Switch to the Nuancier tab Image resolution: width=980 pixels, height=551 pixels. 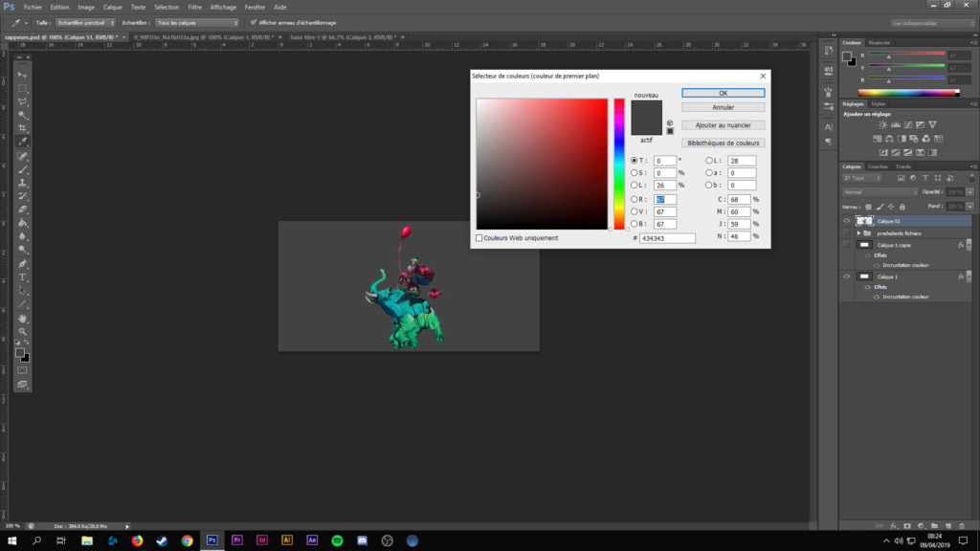pos(880,42)
